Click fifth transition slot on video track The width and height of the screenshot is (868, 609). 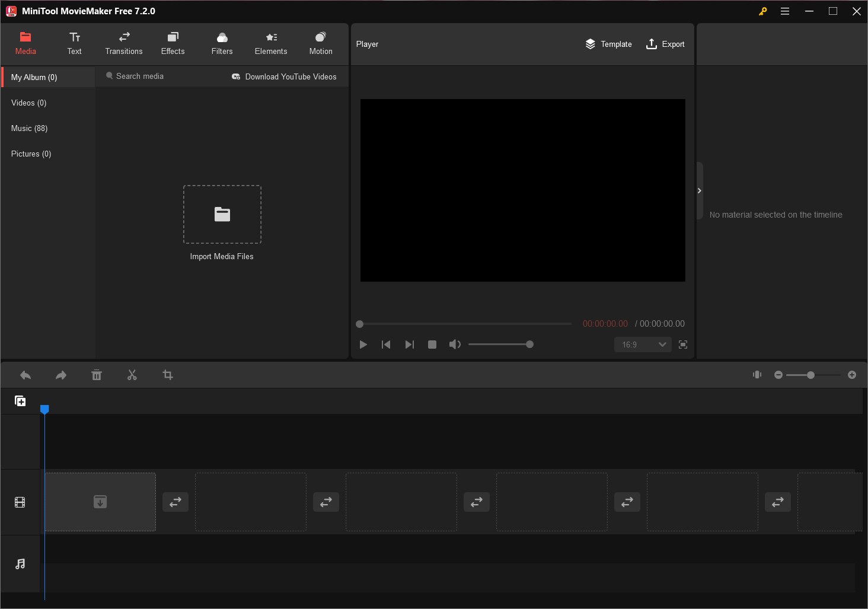point(778,502)
